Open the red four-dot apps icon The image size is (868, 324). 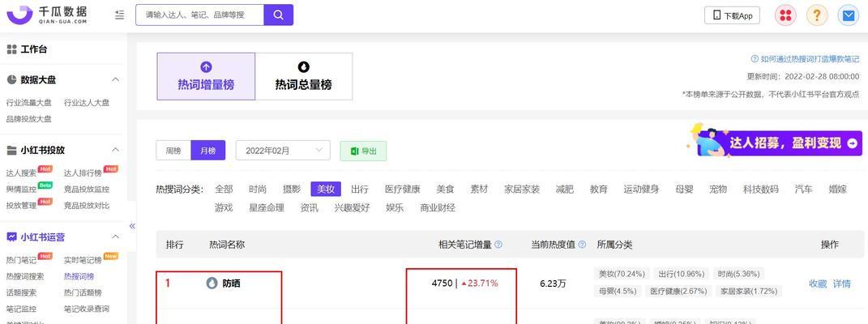click(x=785, y=15)
